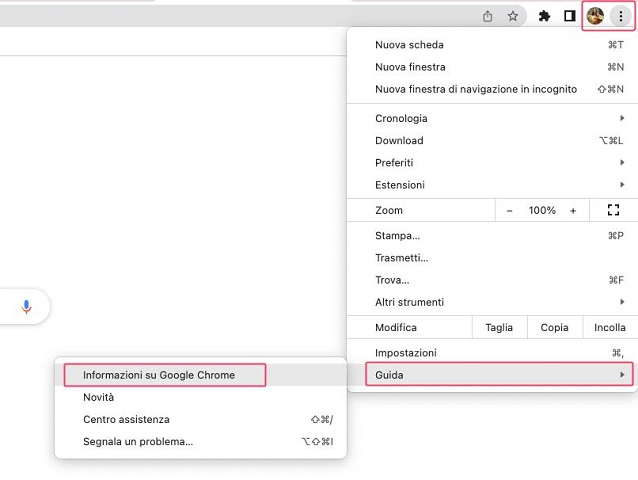This screenshot has width=638, height=480.
Task: Open Impostazioni from the menu
Action: click(x=406, y=353)
